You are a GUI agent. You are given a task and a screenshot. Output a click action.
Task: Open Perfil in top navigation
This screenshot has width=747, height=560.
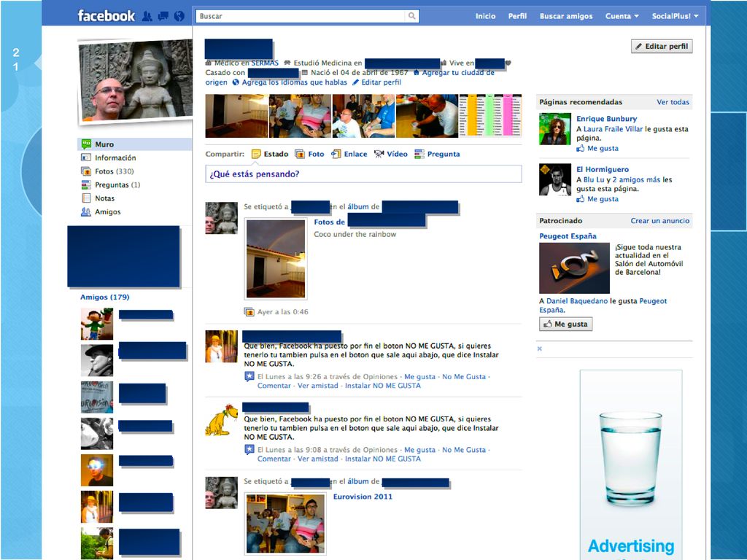point(517,16)
